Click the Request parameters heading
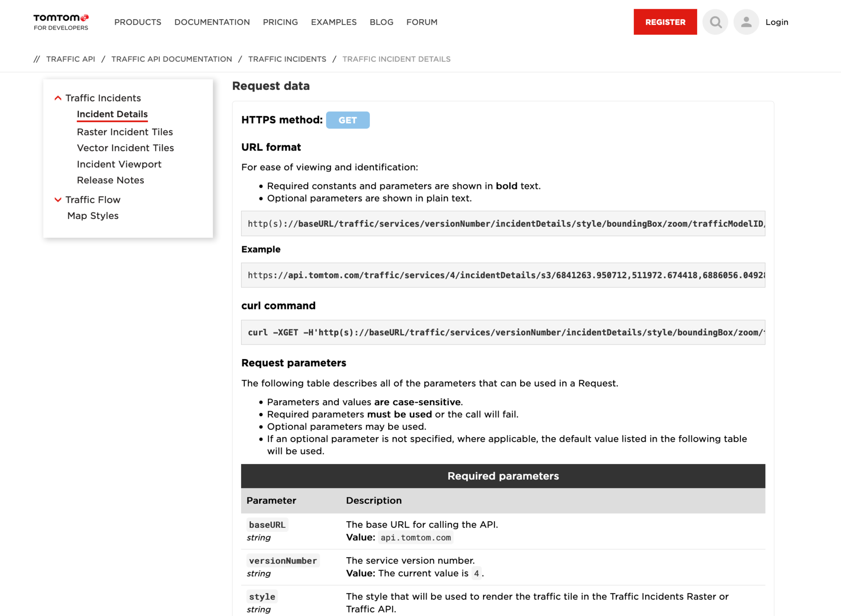Image resolution: width=841 pixels, height=616 pixels. (294, 363)
